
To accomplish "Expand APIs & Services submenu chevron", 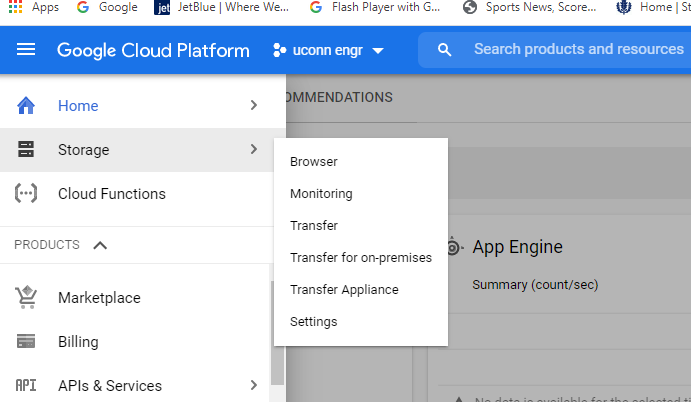I will pos(253,385).
